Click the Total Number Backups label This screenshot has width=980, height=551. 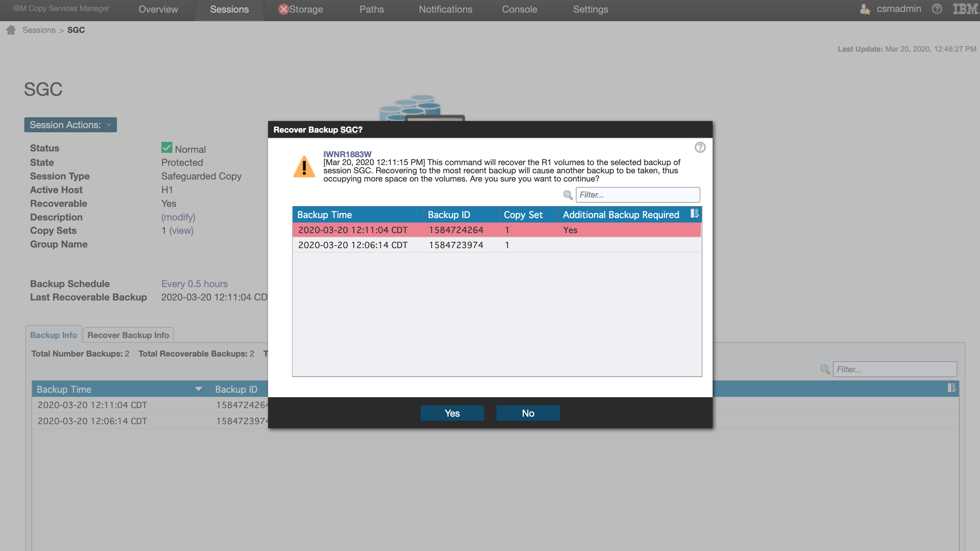[77, 354]
